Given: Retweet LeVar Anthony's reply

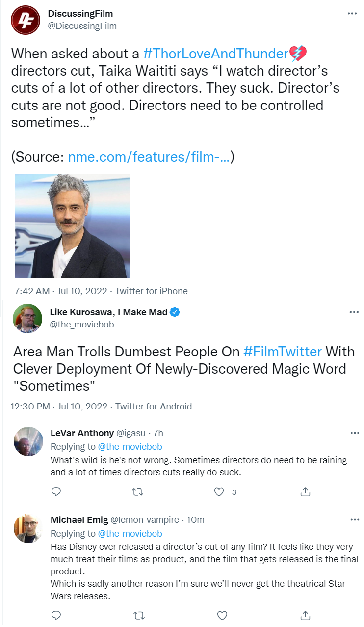Looking at the screenshot, I should pos(138,491).
